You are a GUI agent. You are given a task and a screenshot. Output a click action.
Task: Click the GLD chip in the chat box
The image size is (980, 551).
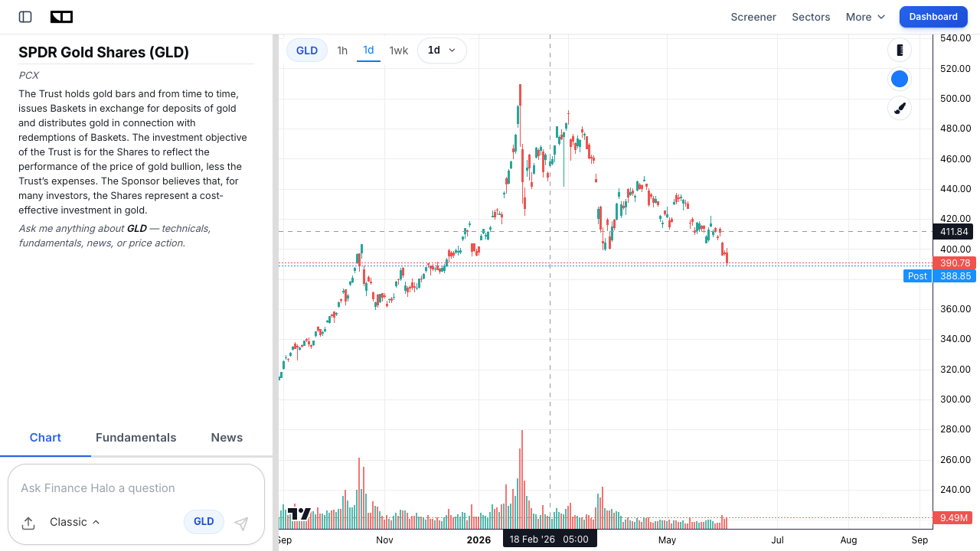(x=204, y=522)
